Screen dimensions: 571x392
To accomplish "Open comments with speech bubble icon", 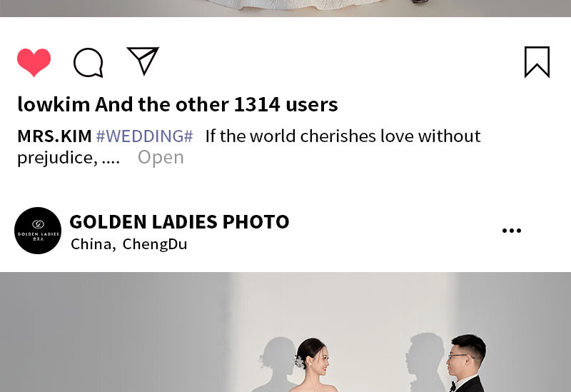I will pyautogui.click(x=88, y=63).
